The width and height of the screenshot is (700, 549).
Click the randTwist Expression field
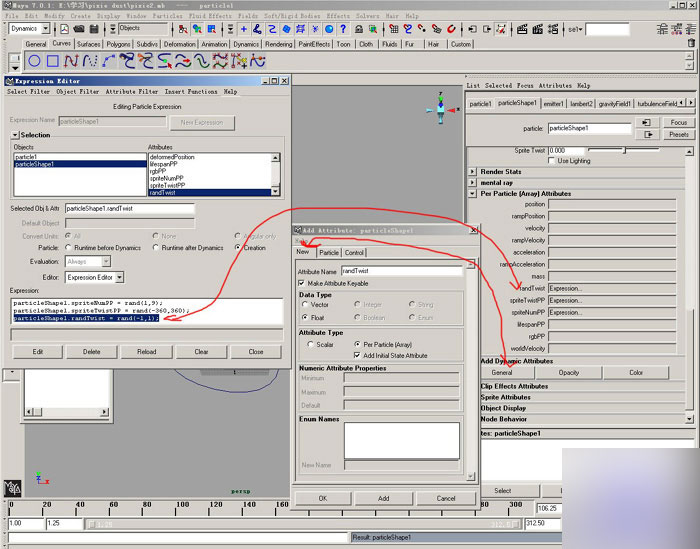click(612, 288)
